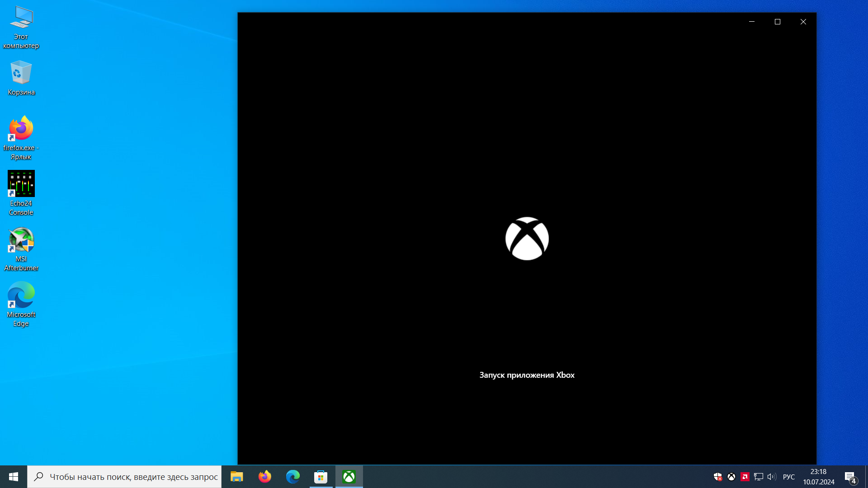Select the MSI Afterburner desktop shortcut
Screen dimensions: 868x488
(21, 249)
